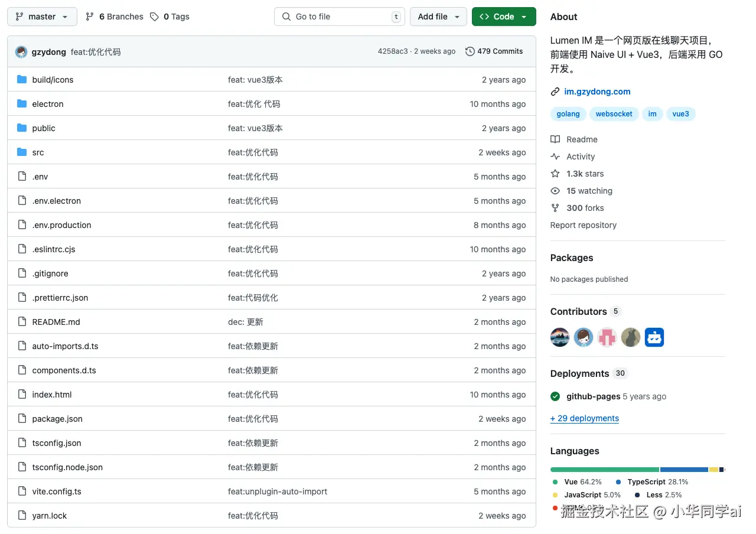This screenshot has height=534, width=756.
Task: Click the electron folder icon
Action: [22, 104]
